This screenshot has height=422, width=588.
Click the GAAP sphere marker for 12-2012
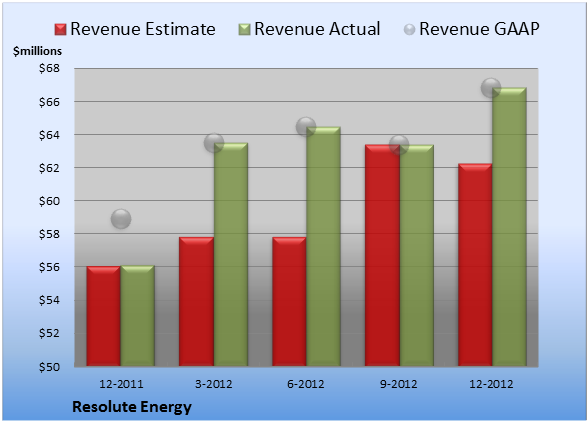(x=491, y=88)
